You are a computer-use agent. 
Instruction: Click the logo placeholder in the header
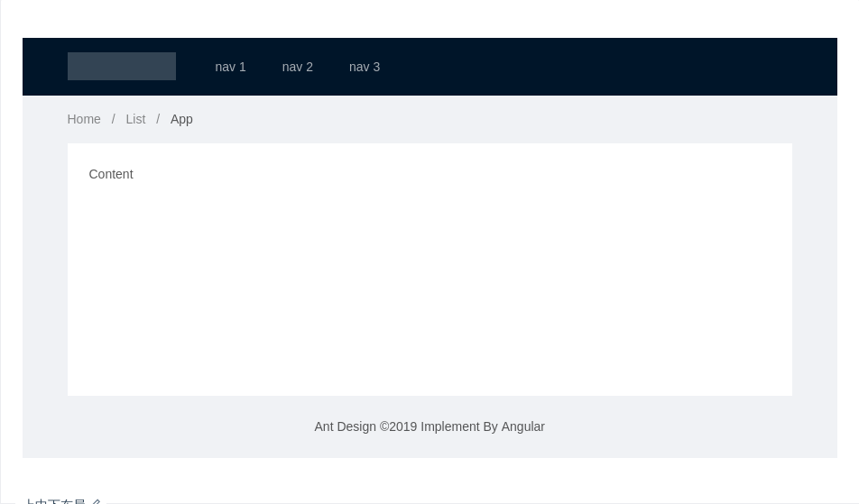pos(121,66)
